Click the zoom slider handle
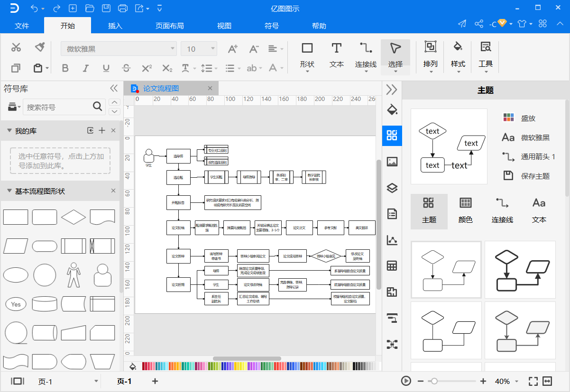Viewport: 570px width, 392px height. [x=434, y=381]
